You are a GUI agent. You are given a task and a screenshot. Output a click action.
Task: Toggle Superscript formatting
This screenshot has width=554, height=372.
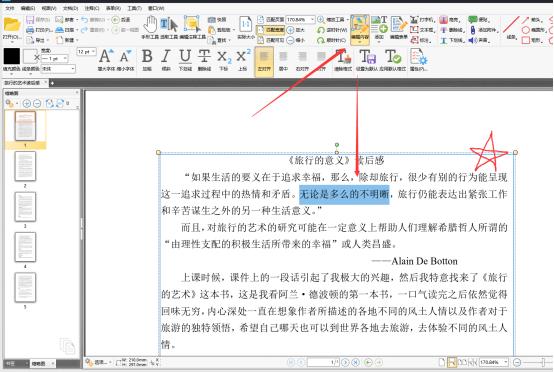(x=243, y=56)
